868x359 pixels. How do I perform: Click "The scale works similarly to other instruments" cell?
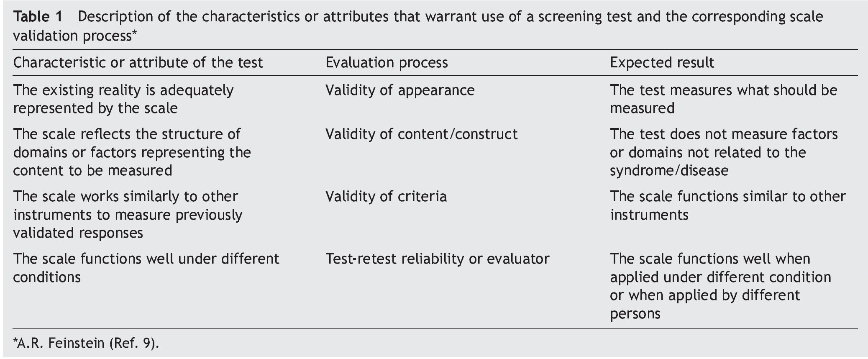coord(128,215)
